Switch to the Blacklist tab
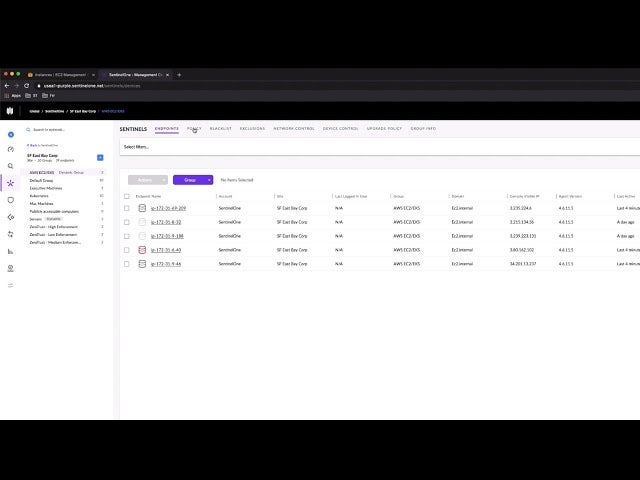Viewport: 640px width, 480px height. [x=220, y=129]
